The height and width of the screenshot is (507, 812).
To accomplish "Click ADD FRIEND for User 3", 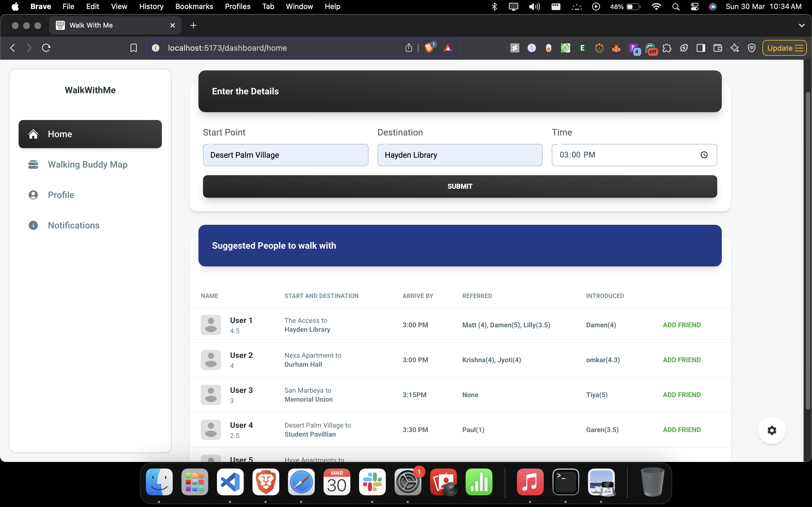I will click(x=681, y=395).
